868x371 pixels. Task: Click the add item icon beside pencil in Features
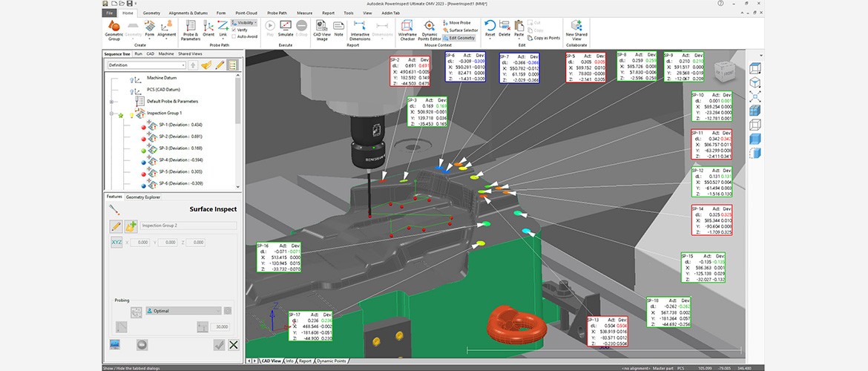(x=131, y=226)
